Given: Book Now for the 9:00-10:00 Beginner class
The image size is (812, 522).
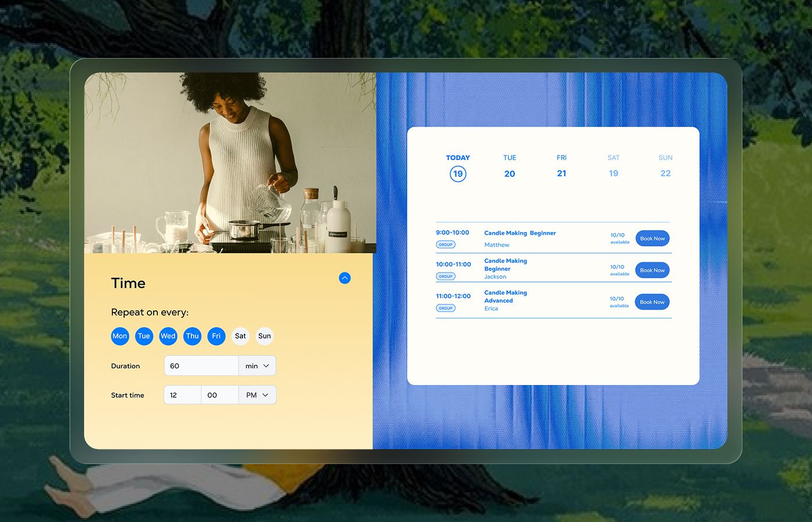Looking at the screenshot, I should point(652,238).
